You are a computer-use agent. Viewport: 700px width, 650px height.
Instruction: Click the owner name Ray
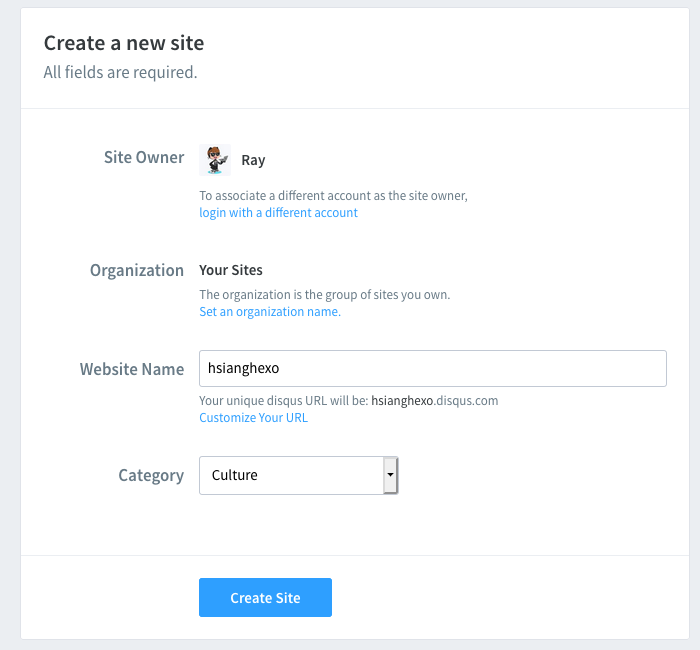(x=253, y=160)
